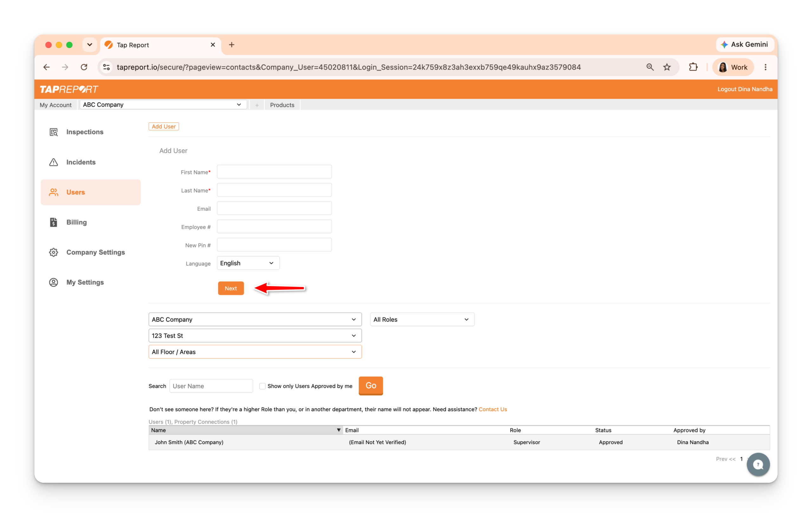Screen dimensions: 812x517
Task: Sort the user table by Name arrow
Action: (338, 430)
